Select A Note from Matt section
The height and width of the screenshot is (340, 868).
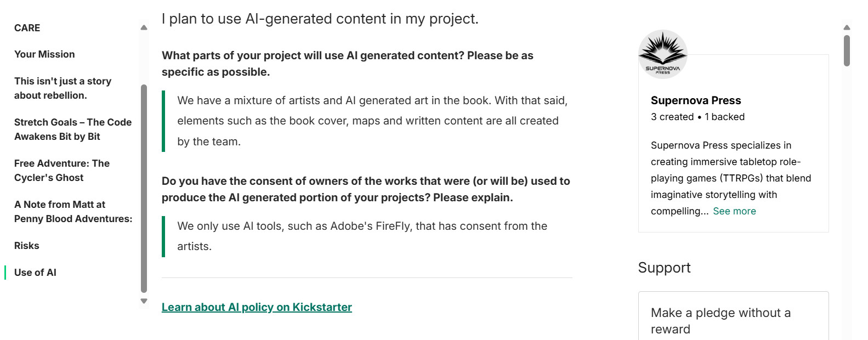click(73, 212)
